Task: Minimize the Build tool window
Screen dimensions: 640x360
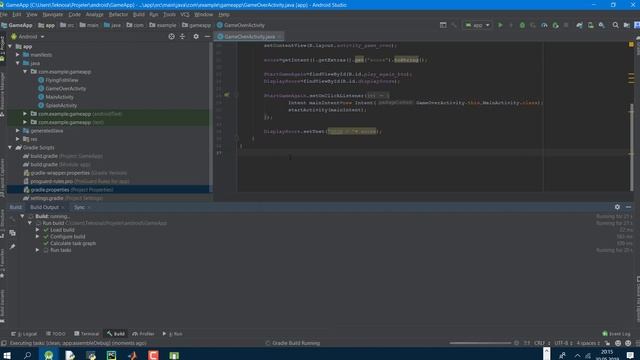Action: point(628,207)
